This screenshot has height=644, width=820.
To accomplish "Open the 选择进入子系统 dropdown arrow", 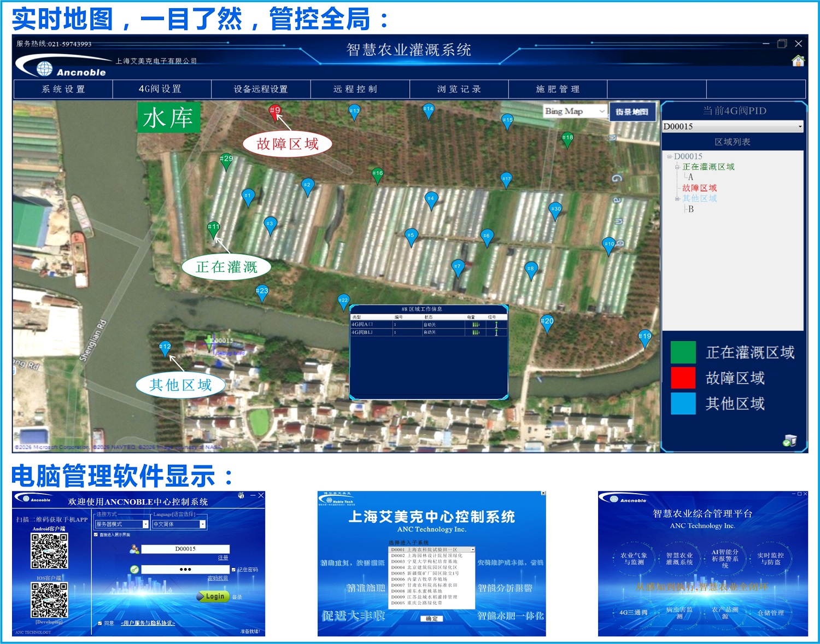I will point(472,549).
